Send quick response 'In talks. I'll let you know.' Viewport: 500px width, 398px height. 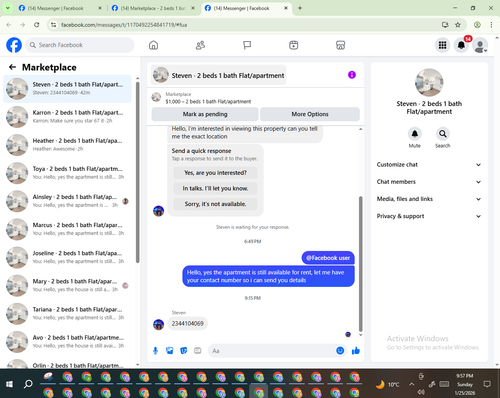click(216, 188)
